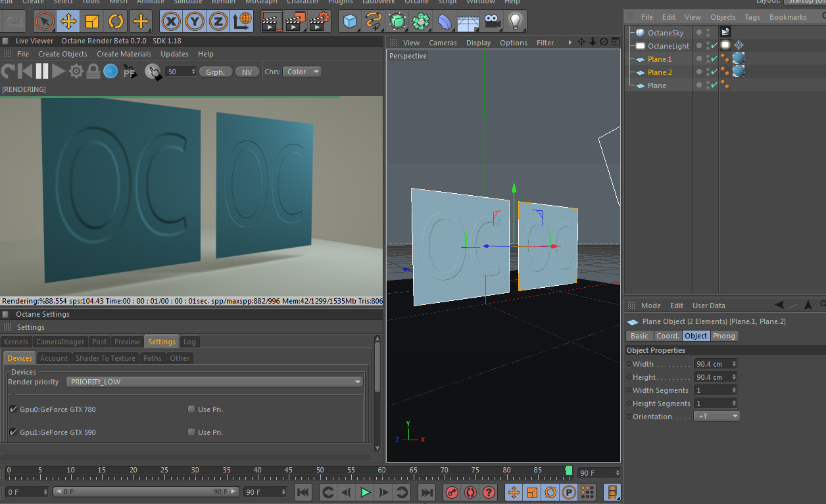Click the blue clay mode sphere
Image resolution: width=826 pixels, height=504 pixels.
point(110,71)
